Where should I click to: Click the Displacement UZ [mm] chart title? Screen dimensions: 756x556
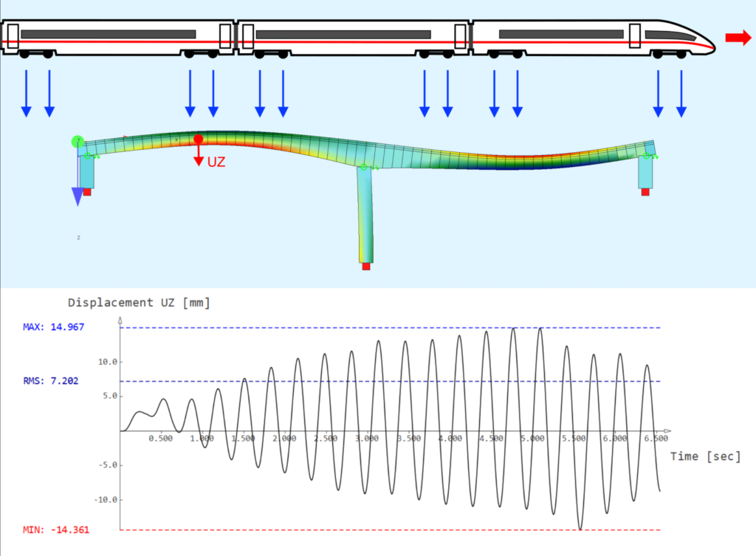pos(139,303)
